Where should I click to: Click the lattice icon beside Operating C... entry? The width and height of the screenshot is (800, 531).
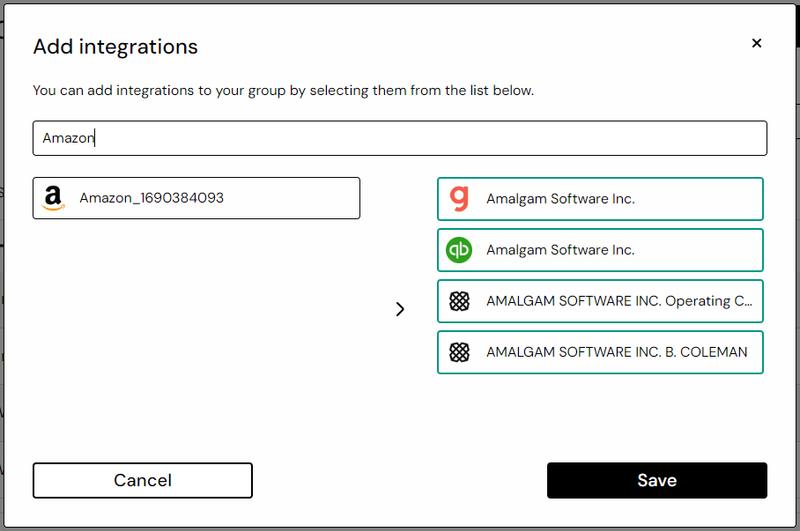459,301
